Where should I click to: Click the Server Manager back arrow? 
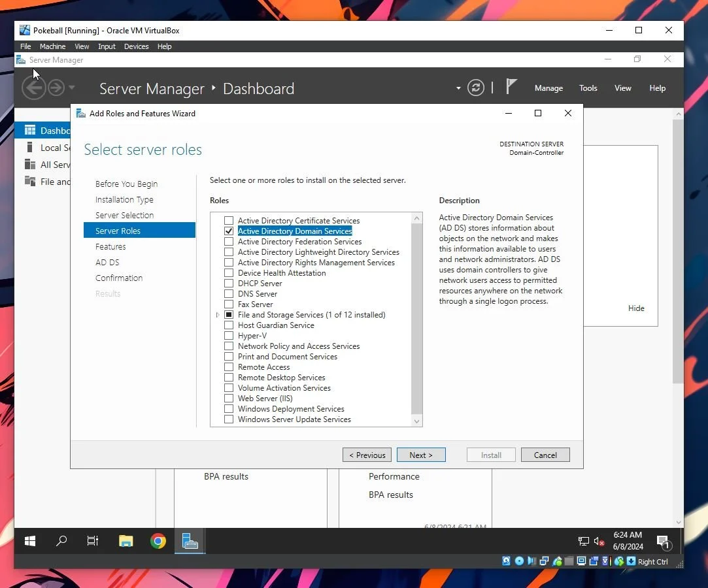34,88
